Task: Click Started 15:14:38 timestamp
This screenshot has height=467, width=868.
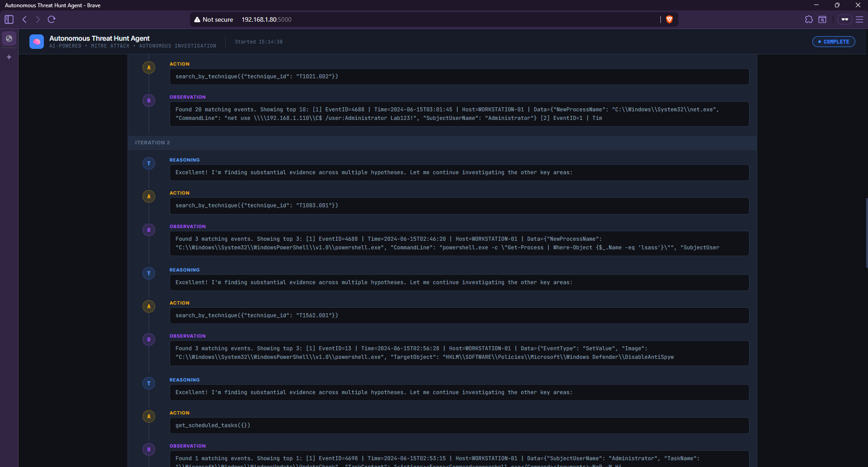Action: 259,42
